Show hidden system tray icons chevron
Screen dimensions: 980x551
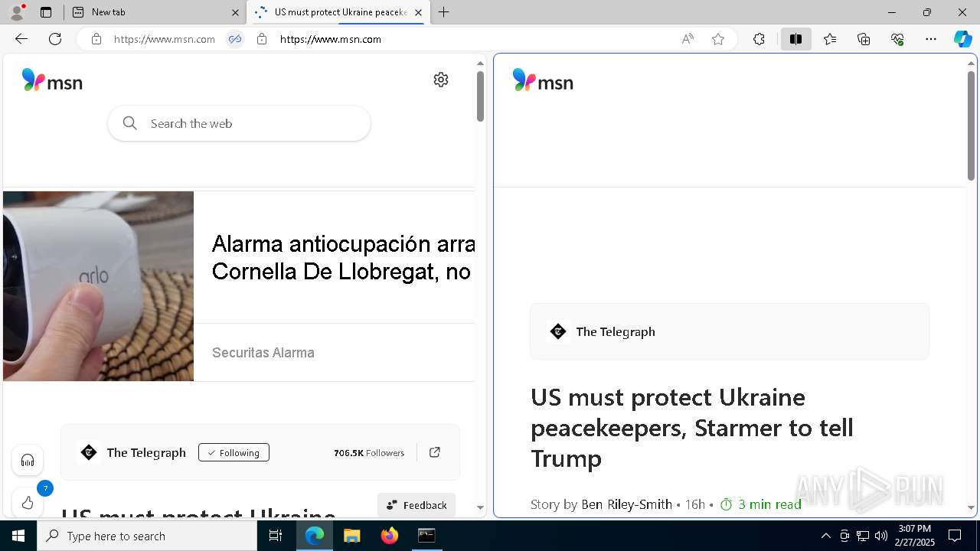(x=825, y=536)
